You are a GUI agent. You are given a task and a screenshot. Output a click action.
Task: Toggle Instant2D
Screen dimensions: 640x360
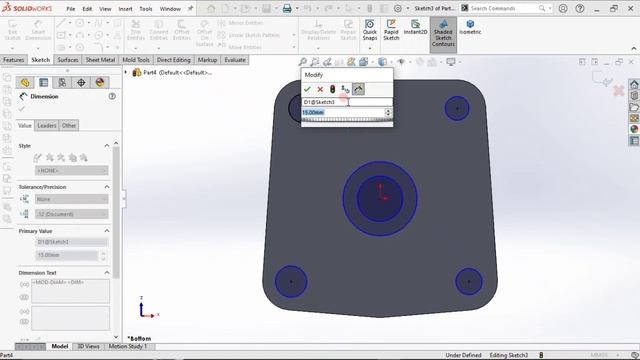(416, 27)
